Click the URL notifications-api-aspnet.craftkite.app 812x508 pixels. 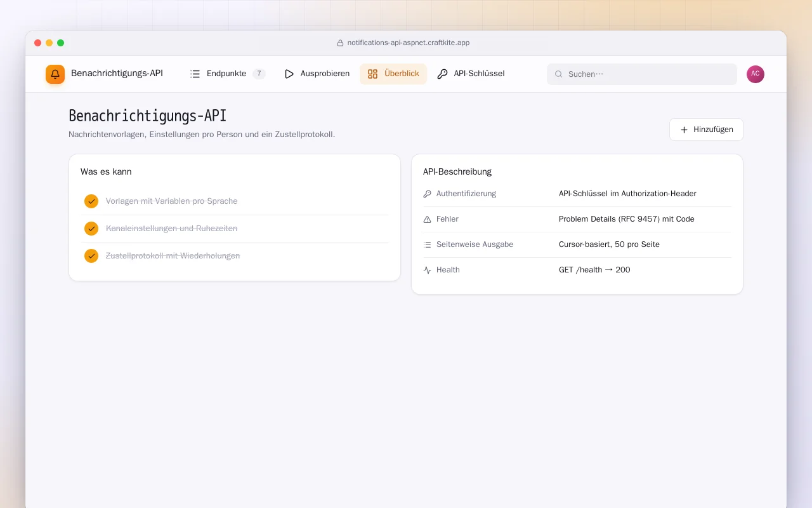click(x=409, y=43)
